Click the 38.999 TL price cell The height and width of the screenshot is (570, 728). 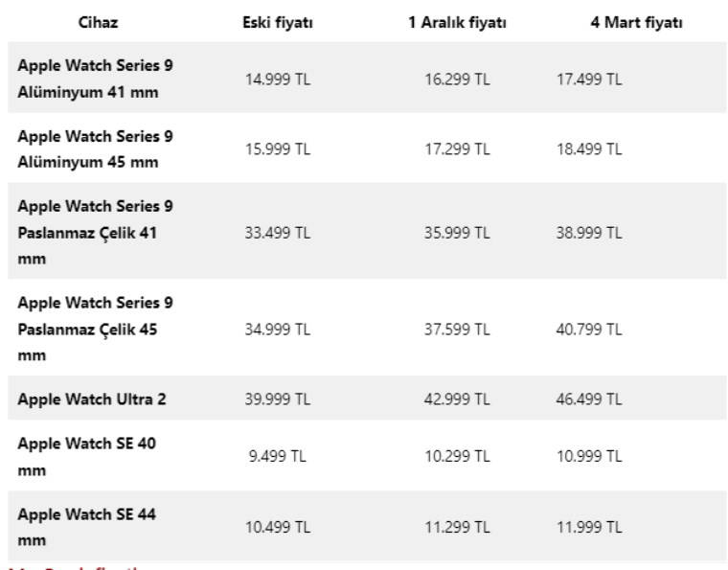[589, 233]
